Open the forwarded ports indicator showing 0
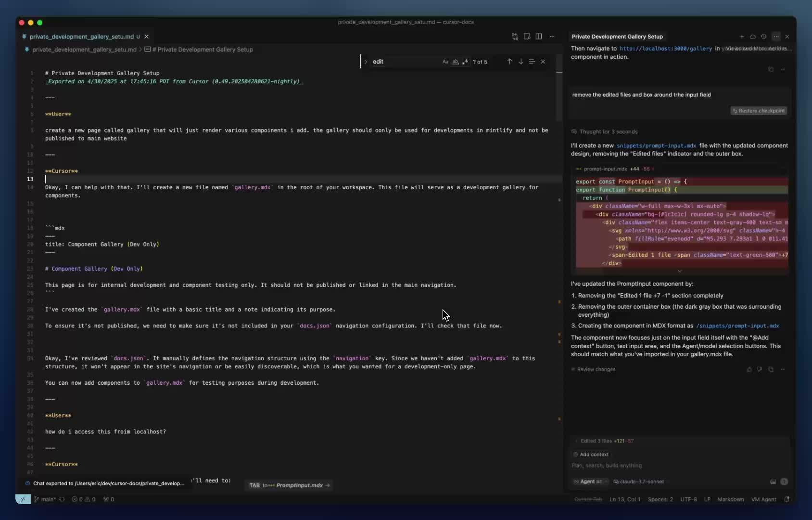This screenshot has width=812, height=520. click(109, 499)
